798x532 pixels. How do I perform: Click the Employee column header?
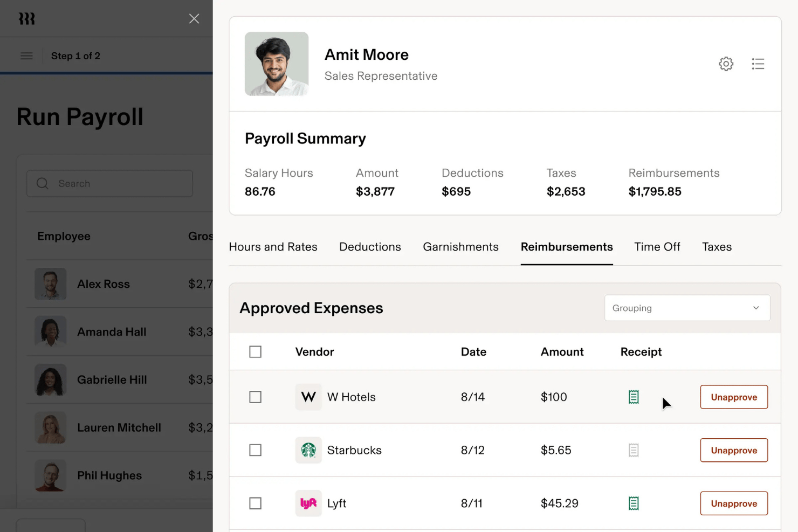tap(64, 236)
